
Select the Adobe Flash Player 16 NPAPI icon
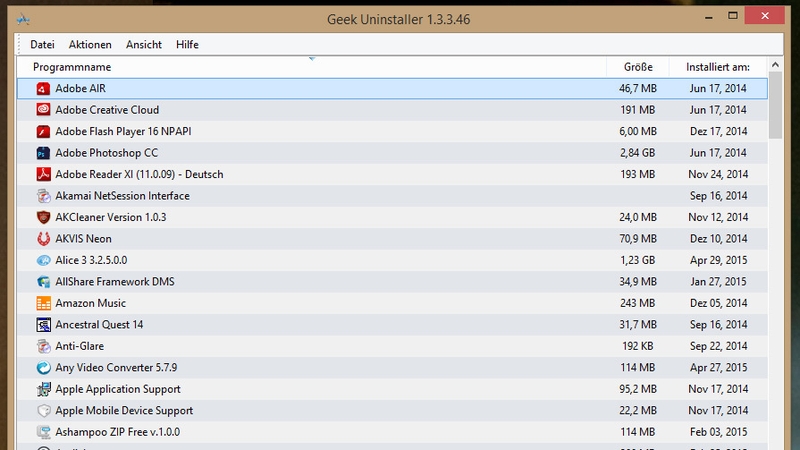click(43, 132)
